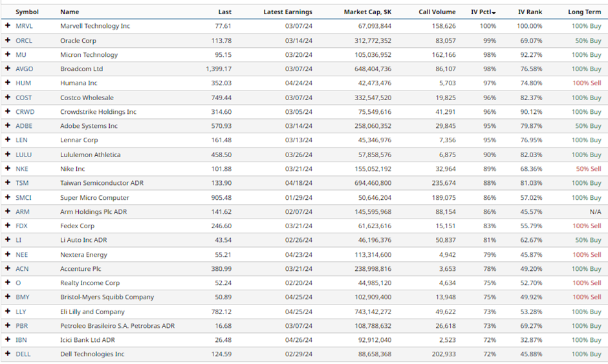
Task: Open the CRWD ticker link
Action: pos(25,112)
